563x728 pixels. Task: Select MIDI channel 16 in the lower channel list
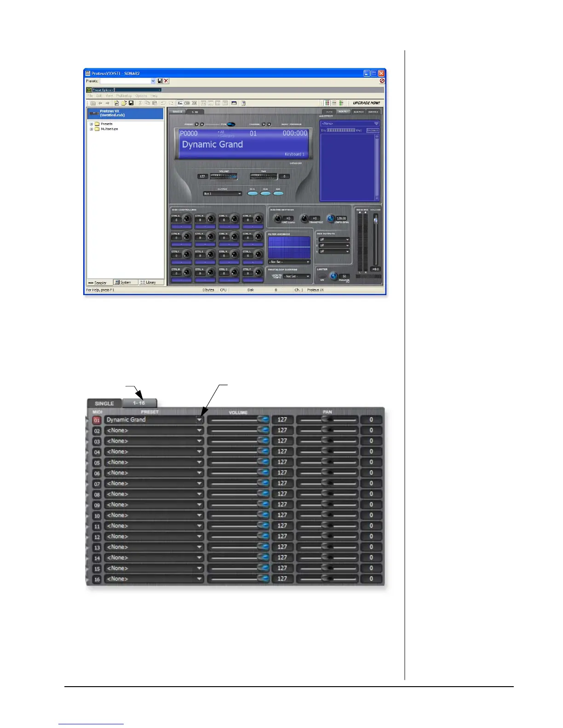97,579
